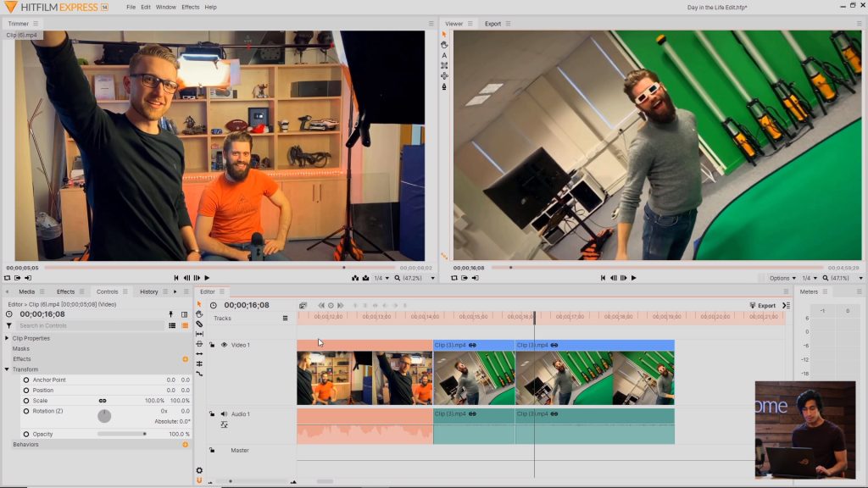Screen dimensions: 868x488
Task: Select the Slice razor tool in the Editor
Action: 199,324
